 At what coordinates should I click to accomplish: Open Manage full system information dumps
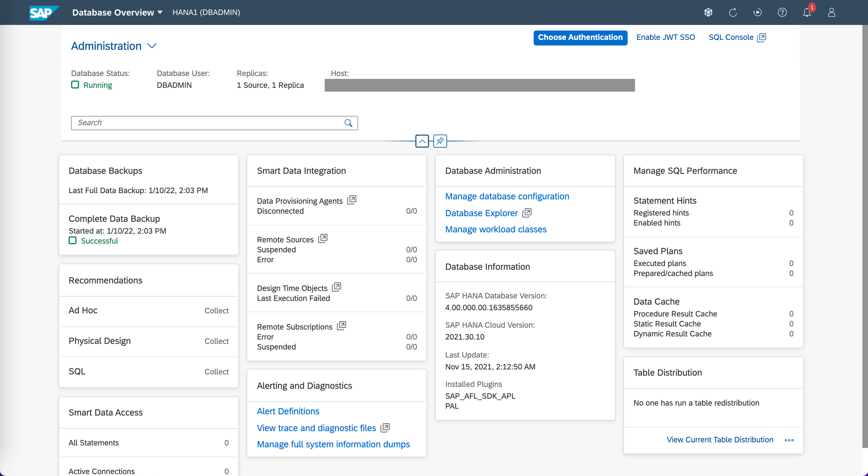[x=333, y=444]
